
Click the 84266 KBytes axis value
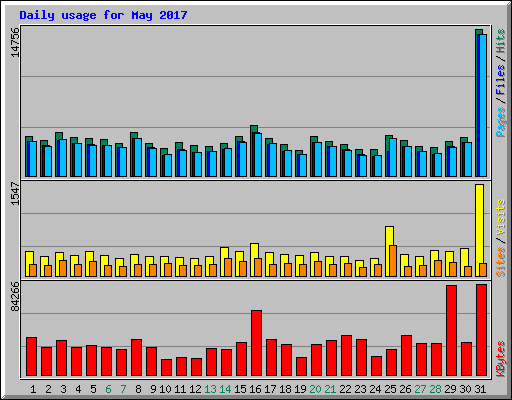15,296
